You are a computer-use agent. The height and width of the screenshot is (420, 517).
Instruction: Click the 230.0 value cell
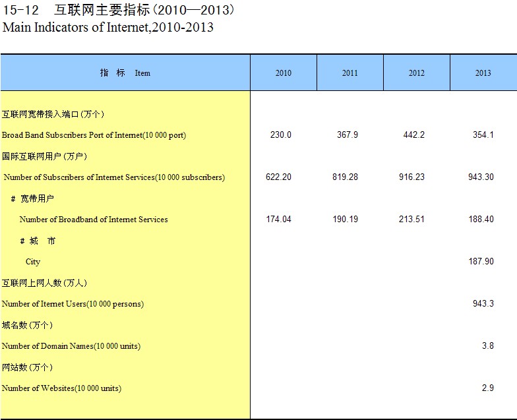[x=281, y=135]
